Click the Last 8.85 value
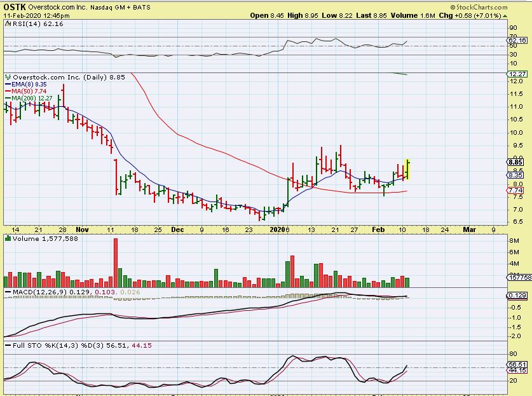The image size is (532, 396). [372, 15]
